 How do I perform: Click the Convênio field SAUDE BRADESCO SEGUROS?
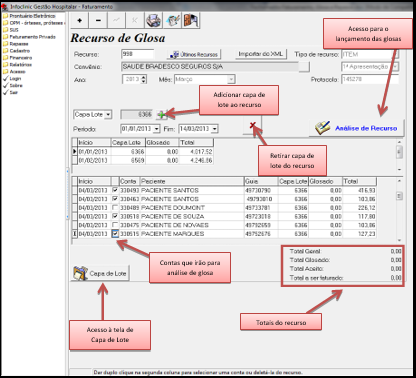[210, 67]
